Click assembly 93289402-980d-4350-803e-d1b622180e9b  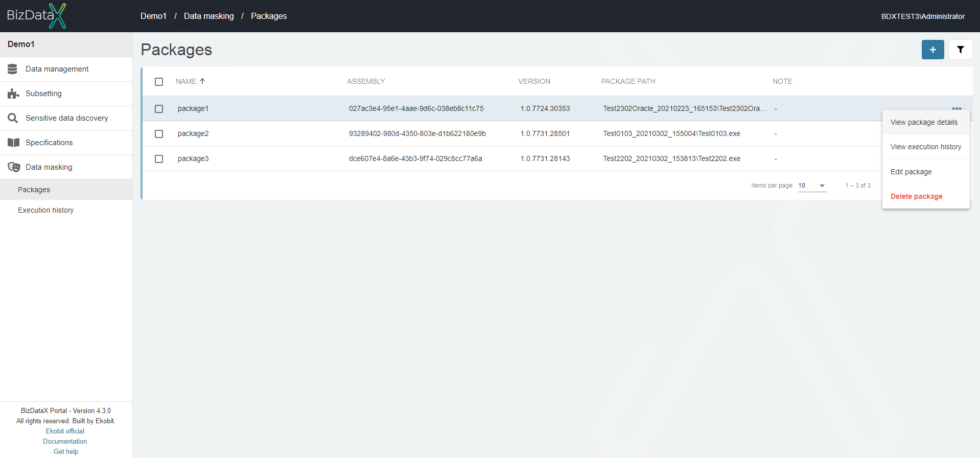point(417,133)
